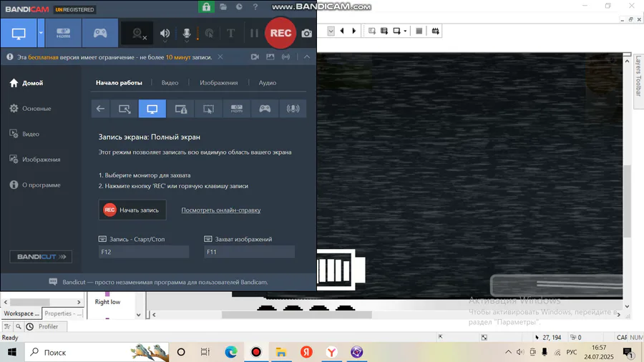Viewport: 644px width, 362px height.
Task: Open scheduled recording clock icon
Action: (239, 7)
